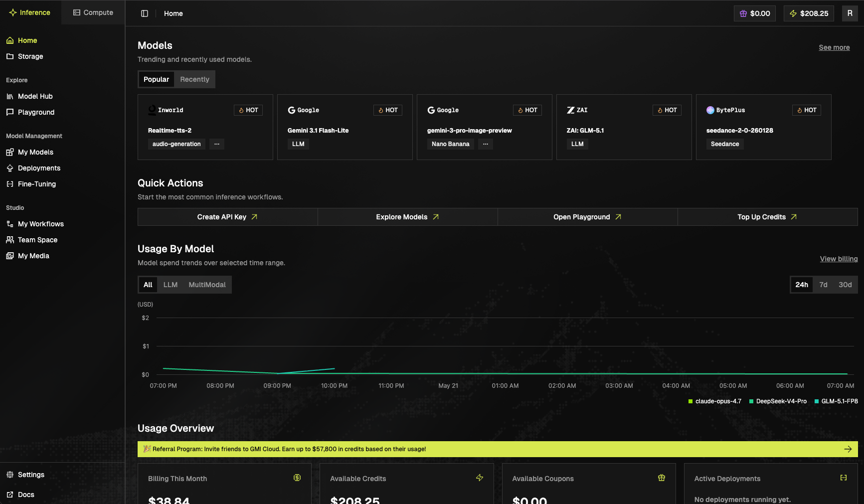
Task: Show All models usage filter
Action: tap(148, 285)
